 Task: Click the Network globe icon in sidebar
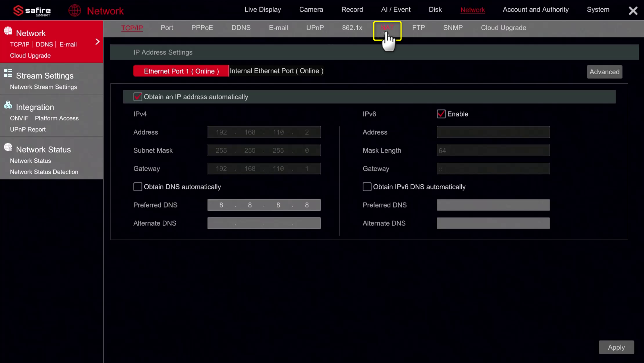(x=8, y=31)
